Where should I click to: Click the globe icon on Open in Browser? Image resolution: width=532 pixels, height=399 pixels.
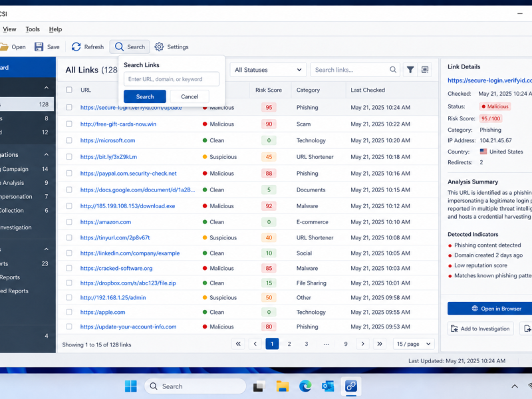[x=475, y=309]
